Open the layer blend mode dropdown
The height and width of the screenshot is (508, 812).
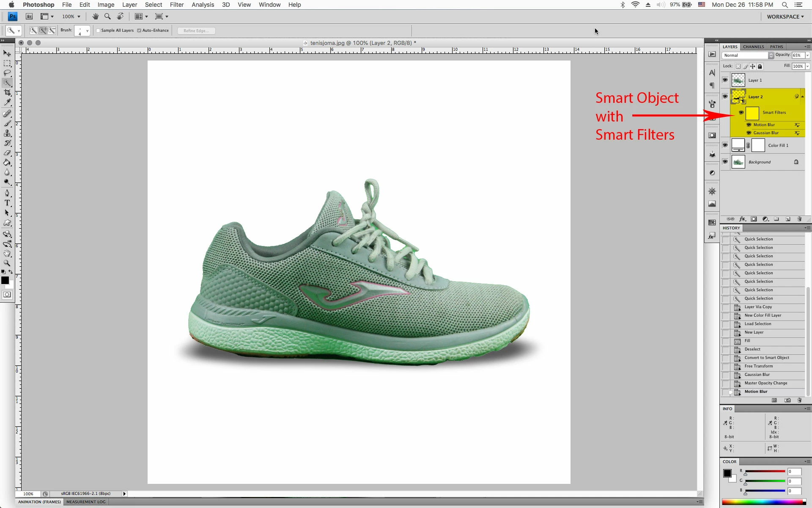click(x=748, y=55)
